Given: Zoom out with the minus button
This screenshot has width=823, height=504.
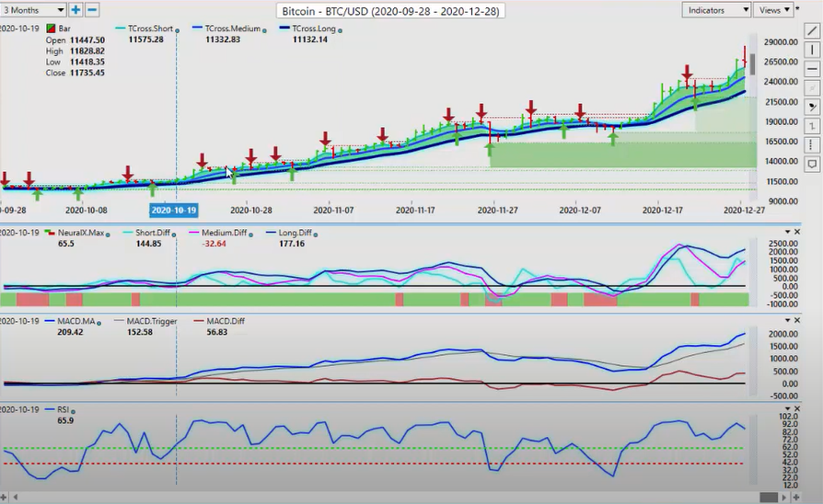Looking at the screenshot, I should (x=92, y=9).
